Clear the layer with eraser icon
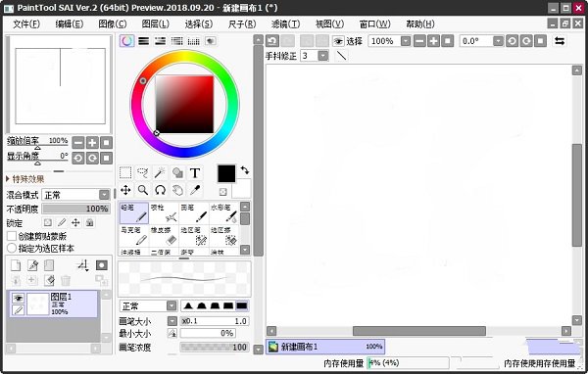Screen dimensions: 588x374 [x=49, y=280]
